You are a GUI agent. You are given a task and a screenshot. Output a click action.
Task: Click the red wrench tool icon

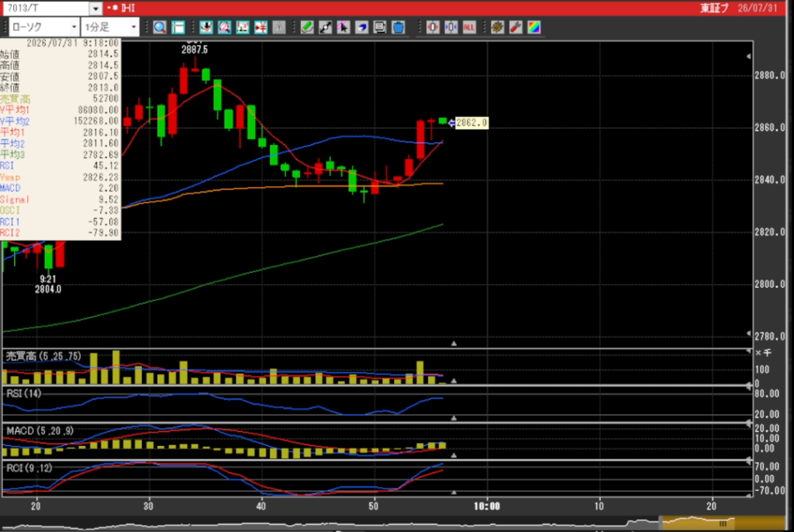pos(516,27)
